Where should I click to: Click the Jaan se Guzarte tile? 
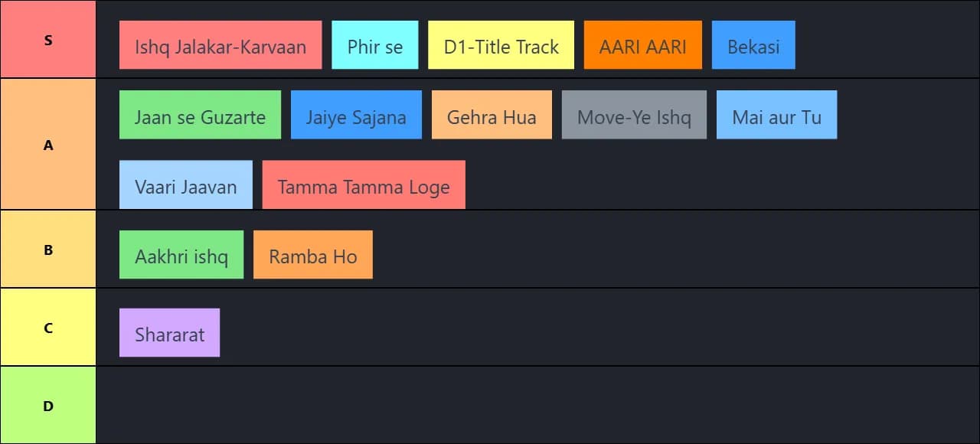click(x=200, y=115)
